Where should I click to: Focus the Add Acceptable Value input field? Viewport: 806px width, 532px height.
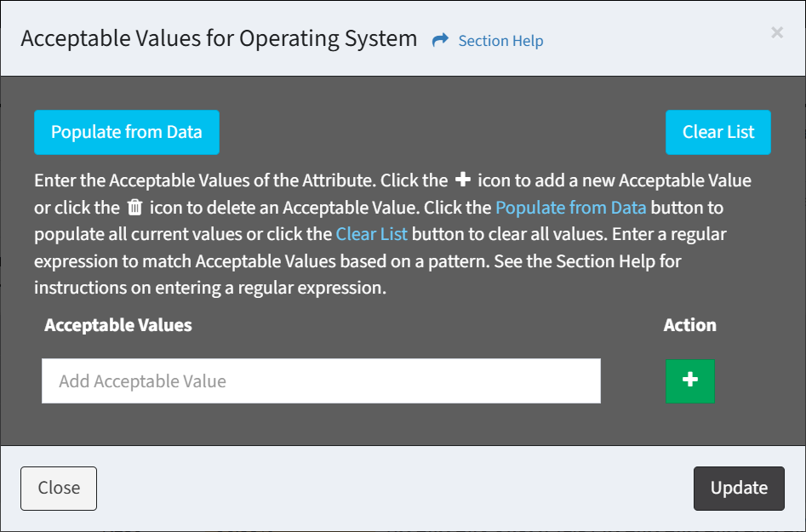(321, 380)
